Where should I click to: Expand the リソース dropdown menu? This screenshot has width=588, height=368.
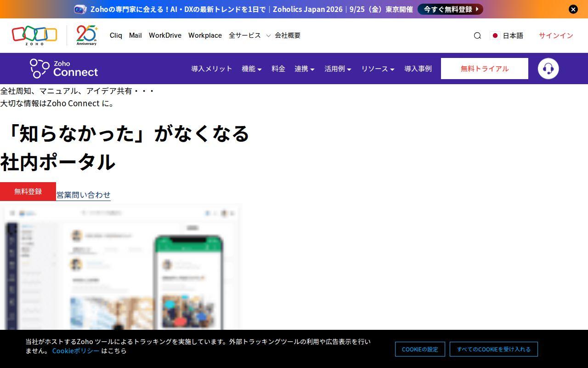(378, 69)
